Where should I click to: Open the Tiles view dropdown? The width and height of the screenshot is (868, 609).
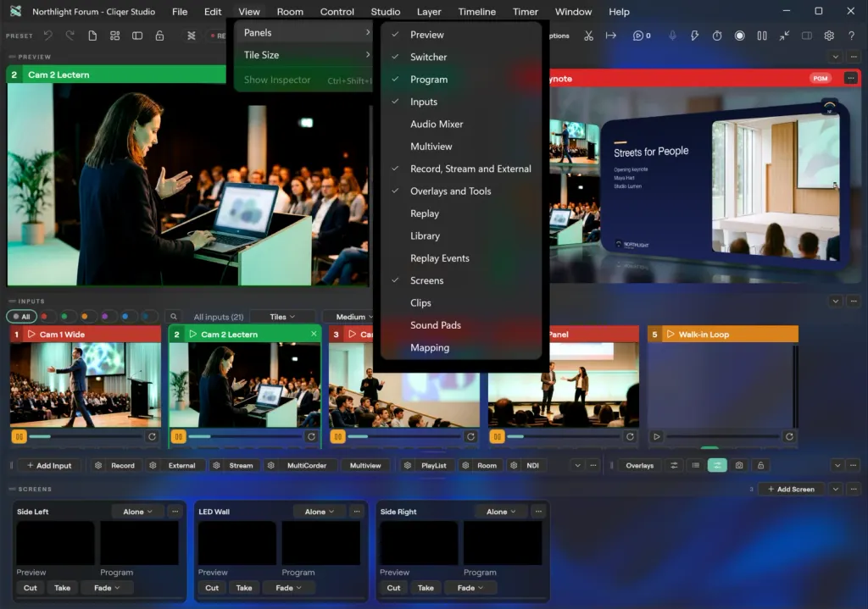click(282, 317)
